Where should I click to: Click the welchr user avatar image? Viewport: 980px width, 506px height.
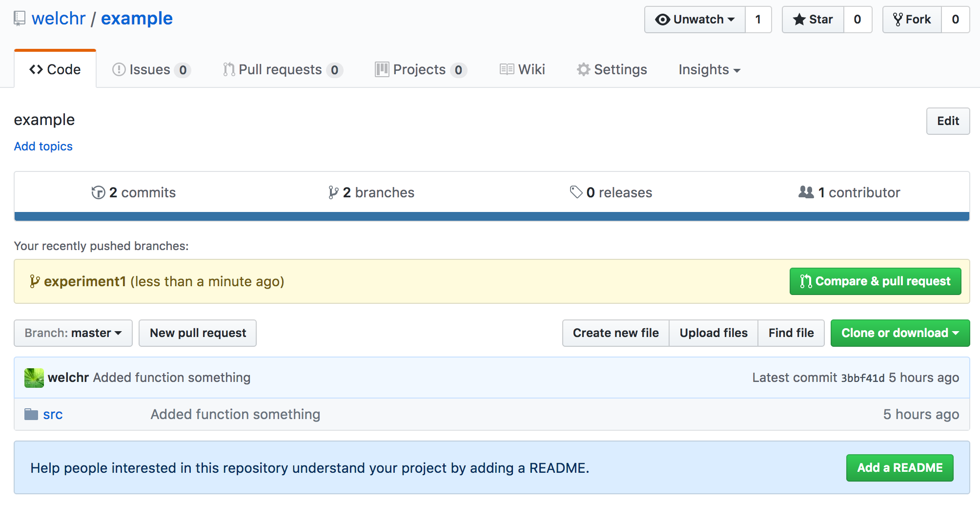coord(34,378)
